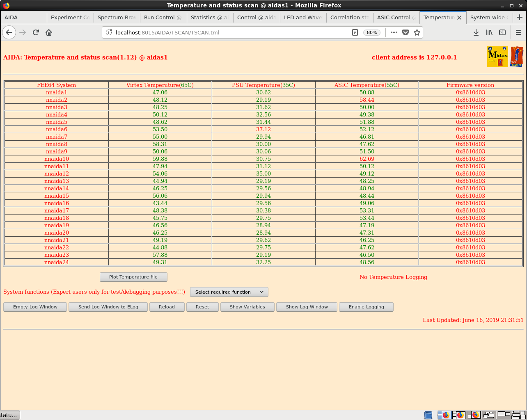Screen dimensions: 527x420
Task: Bookmark this page with the star icon
Action: (417, 32)
